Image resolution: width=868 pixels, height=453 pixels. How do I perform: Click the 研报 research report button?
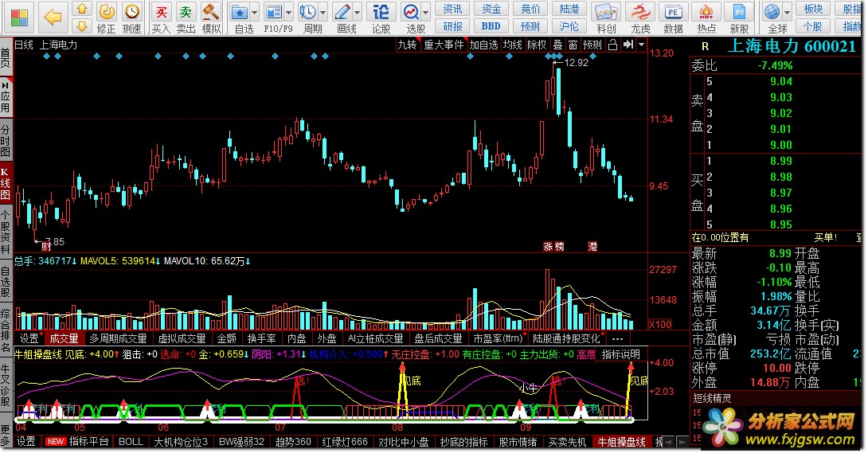pos(452,26)
